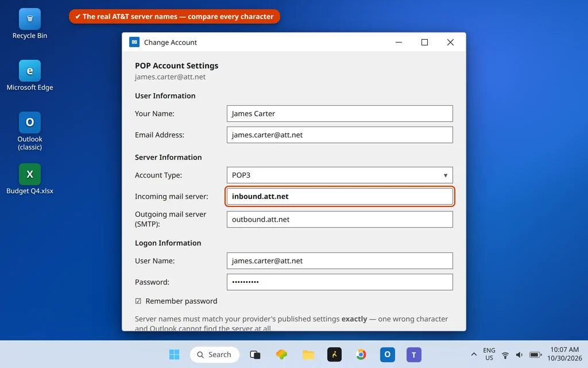The width and height of the screenshot is (588, 368).
Task: Click the james.carter@att.net subtitle under the heading
Action: [x=170, y=77]
